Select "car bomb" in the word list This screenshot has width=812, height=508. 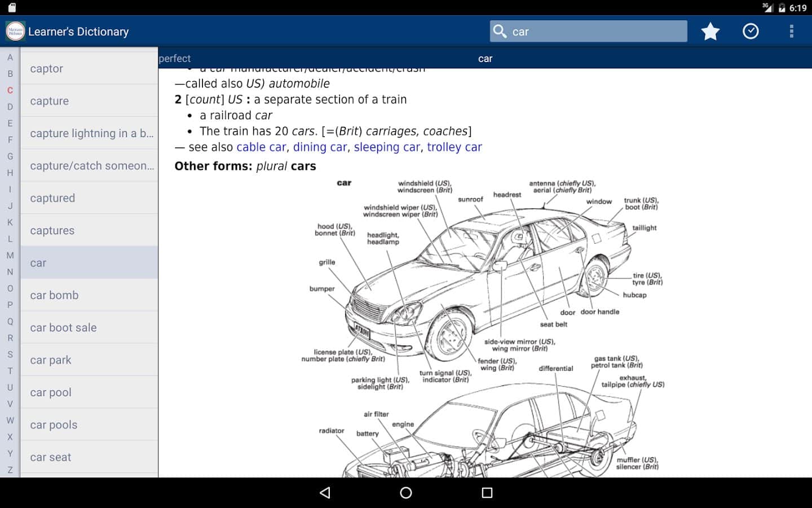click(55, 295)
